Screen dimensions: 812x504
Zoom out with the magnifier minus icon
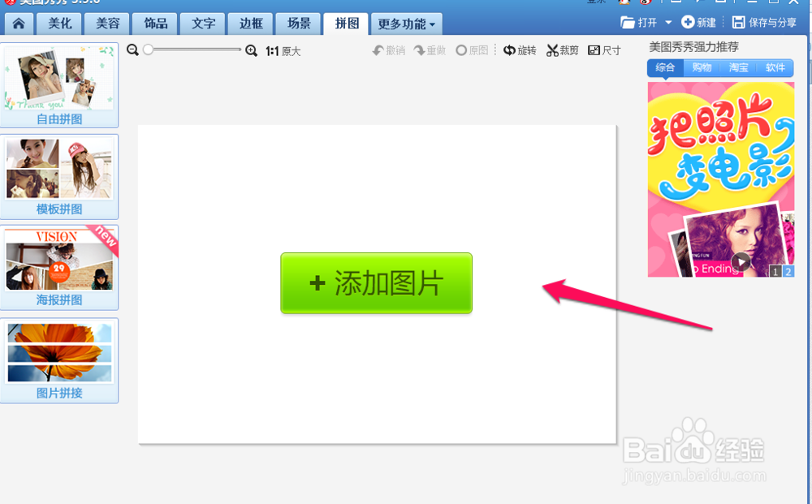tap(132, 50)
